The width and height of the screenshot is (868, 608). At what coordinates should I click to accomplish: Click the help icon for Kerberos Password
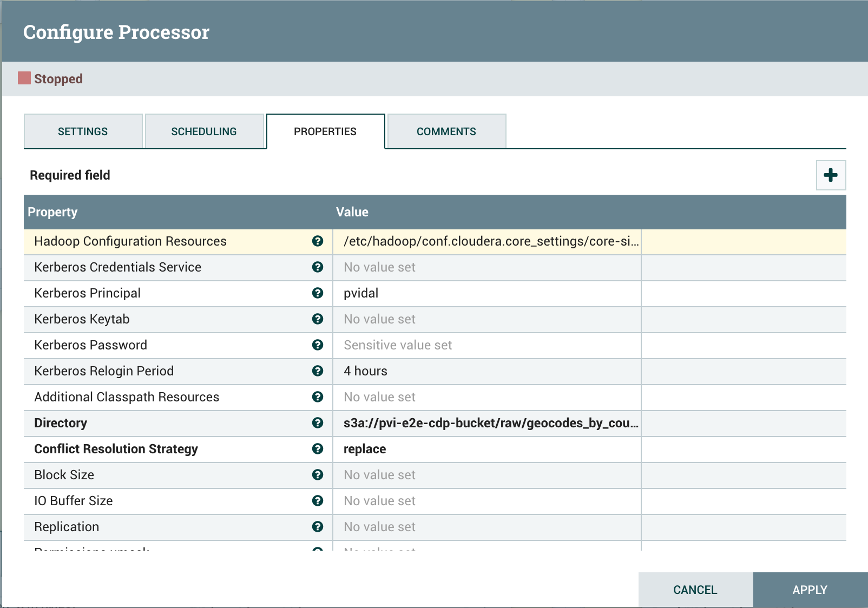[317, 345]
